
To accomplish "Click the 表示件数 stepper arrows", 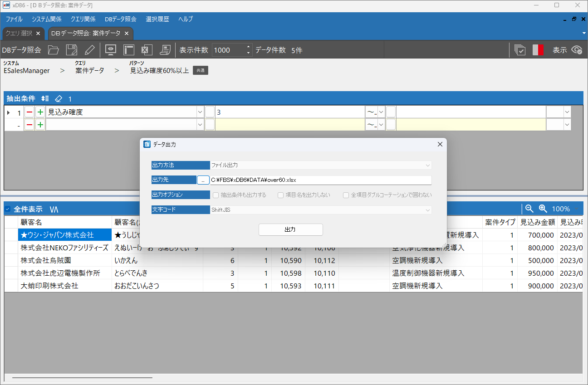I will tap(249, 50).
